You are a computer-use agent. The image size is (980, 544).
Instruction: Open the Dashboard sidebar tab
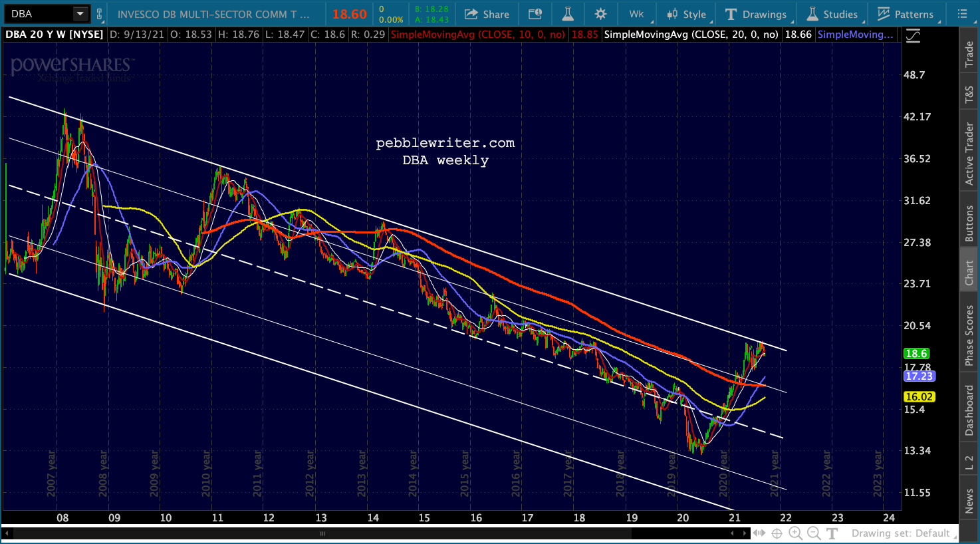(x=969, y=412)
